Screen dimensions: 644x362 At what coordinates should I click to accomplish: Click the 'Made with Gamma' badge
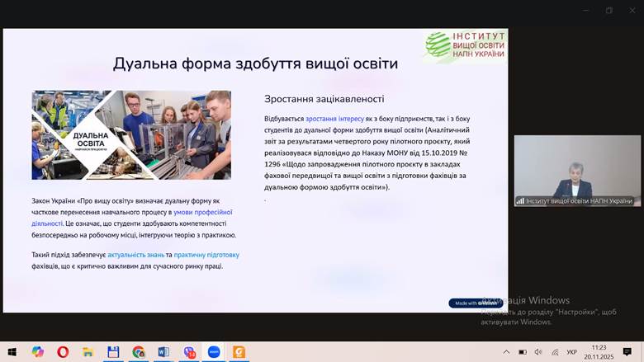click(476, 303)
